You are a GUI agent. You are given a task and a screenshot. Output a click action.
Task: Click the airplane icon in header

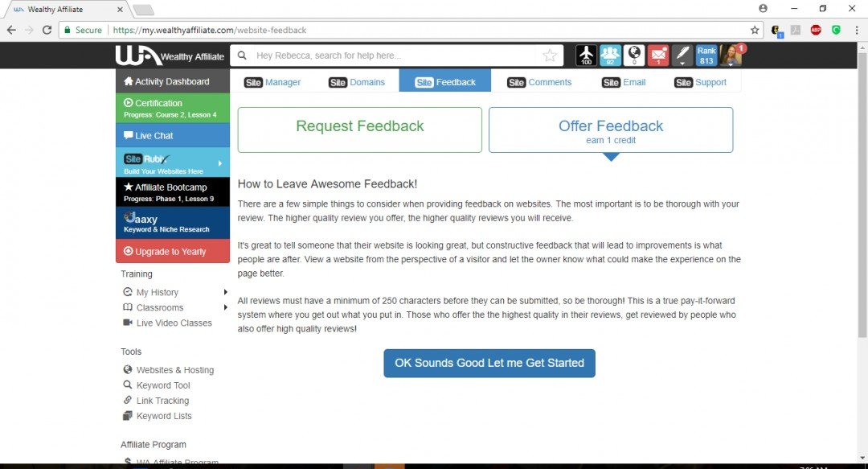click(x=586, y=55)
